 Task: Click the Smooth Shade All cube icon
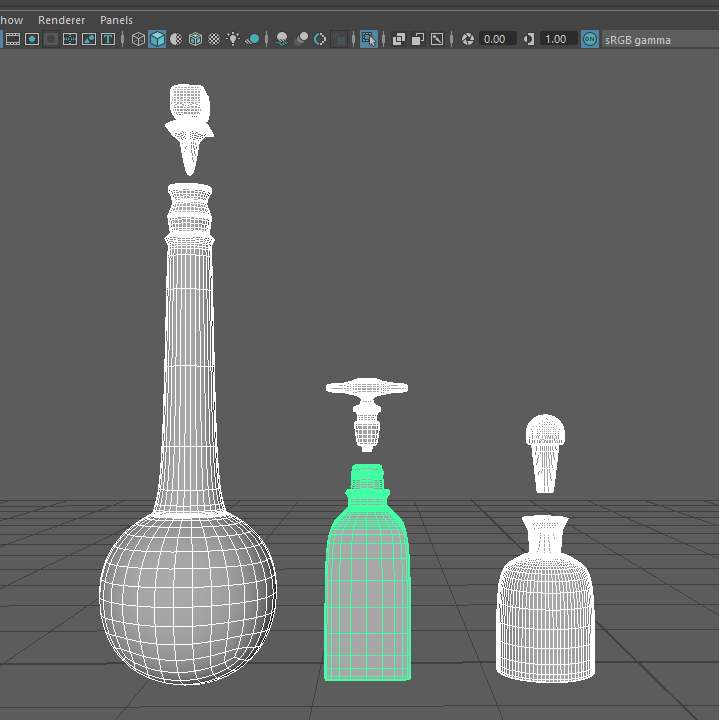click(x=157, y=39)
